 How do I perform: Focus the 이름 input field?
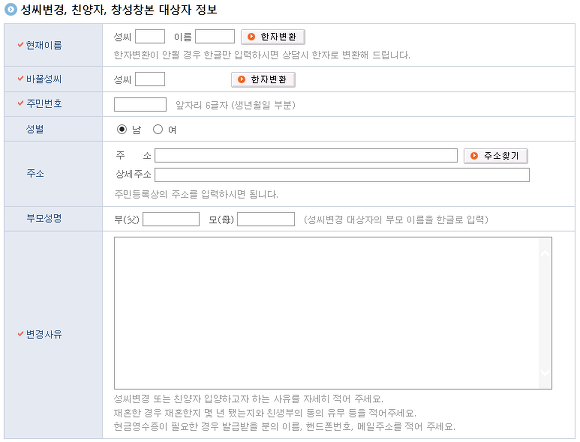point(215,37)
